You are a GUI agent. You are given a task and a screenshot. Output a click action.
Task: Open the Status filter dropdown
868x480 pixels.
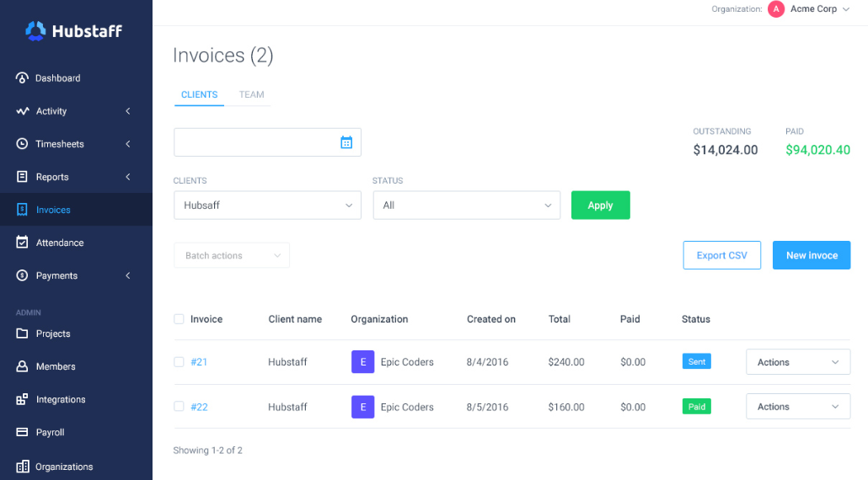click(466, 205)
